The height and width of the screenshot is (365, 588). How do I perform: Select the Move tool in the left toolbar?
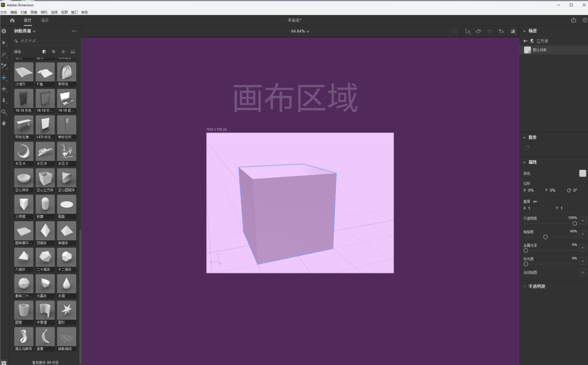(4, 78)
